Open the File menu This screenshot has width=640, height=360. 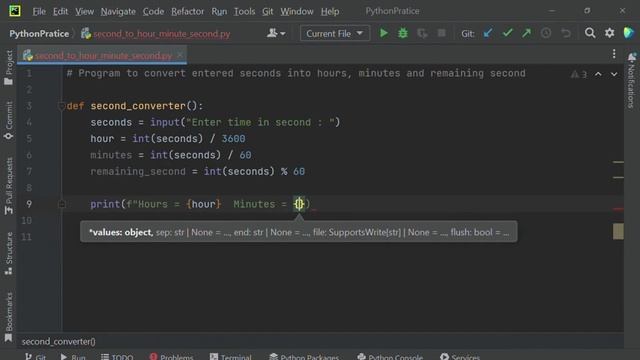pos(39,11)
